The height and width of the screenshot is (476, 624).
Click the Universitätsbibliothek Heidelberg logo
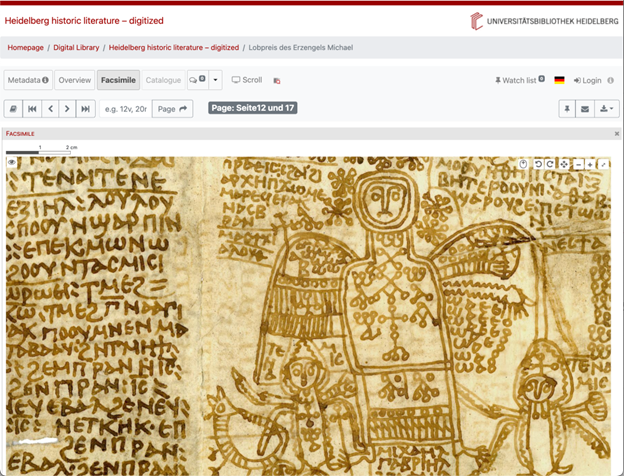point(544,21)
